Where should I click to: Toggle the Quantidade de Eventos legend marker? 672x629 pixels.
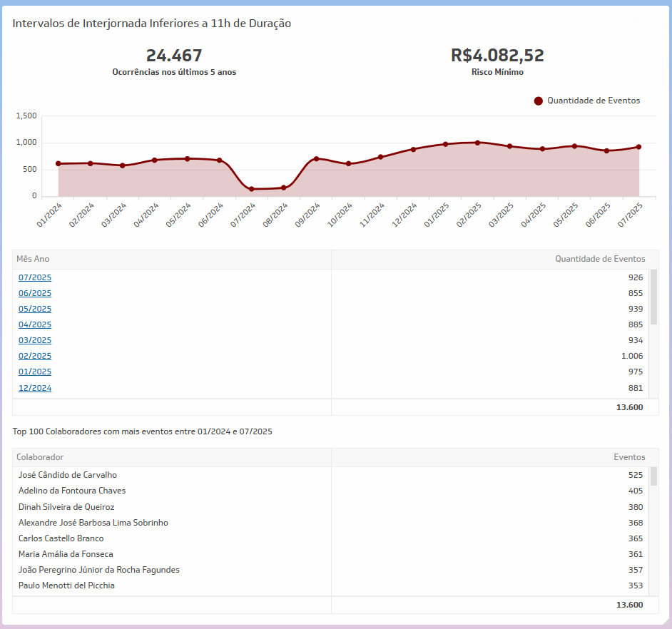(x=539, y=101)
